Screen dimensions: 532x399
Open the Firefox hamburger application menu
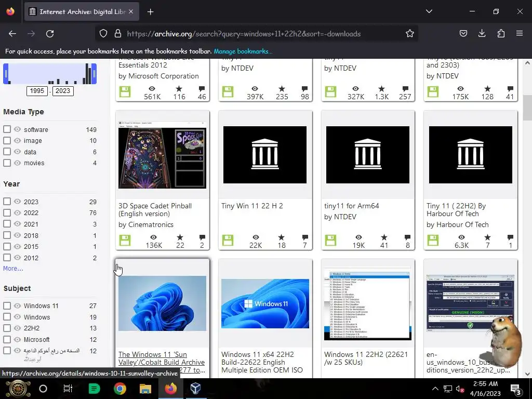520,33
